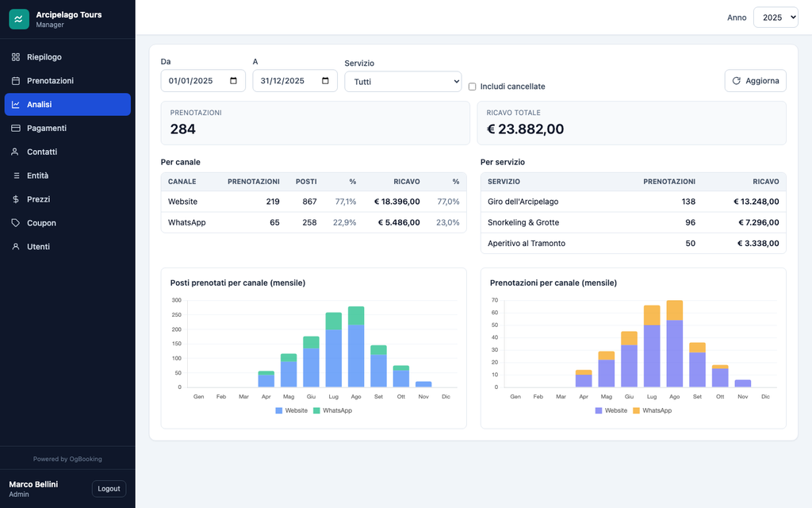
Task: Click the Riepilogo grid icon
Action: tap(16, 57)
